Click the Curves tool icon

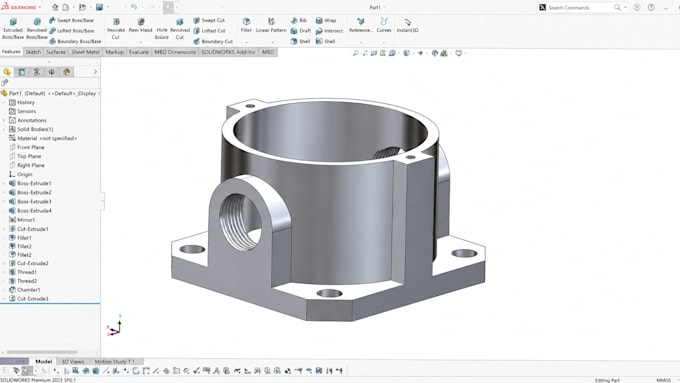[384, 21]
